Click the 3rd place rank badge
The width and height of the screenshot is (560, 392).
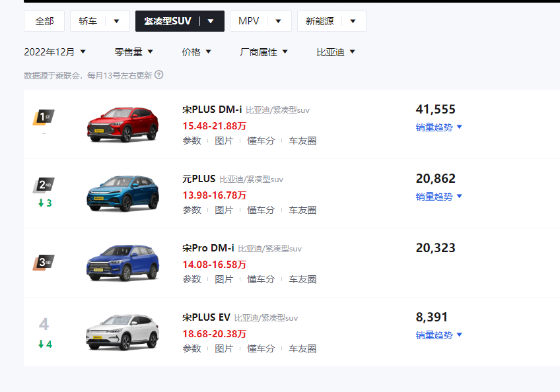[x=44, y=263]
